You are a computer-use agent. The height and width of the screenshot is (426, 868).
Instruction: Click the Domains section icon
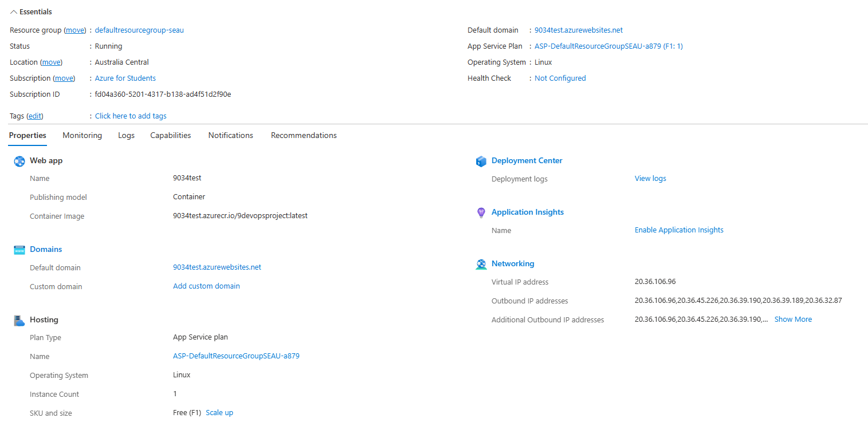19,250
